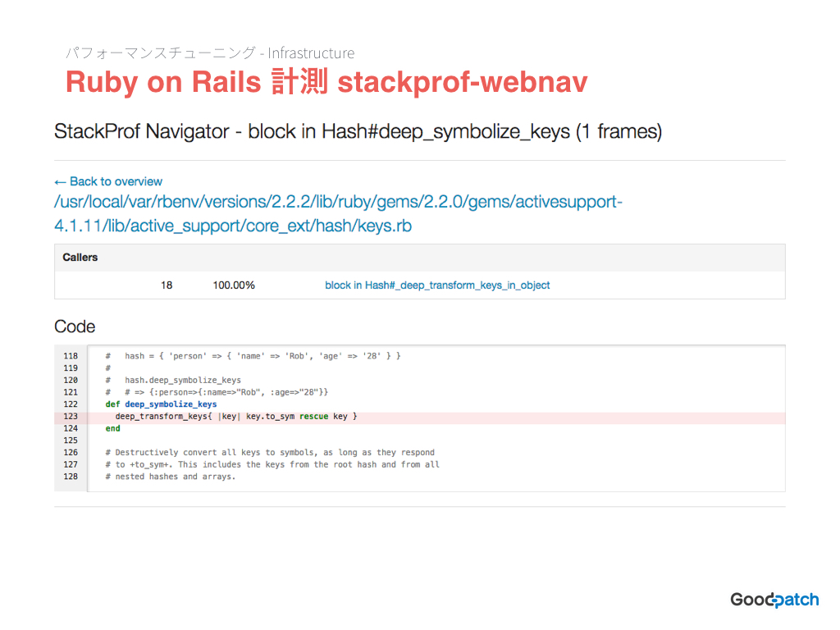Click the 'end' keyword on line 124
840x630 pixels.
[x=112, y=428]
